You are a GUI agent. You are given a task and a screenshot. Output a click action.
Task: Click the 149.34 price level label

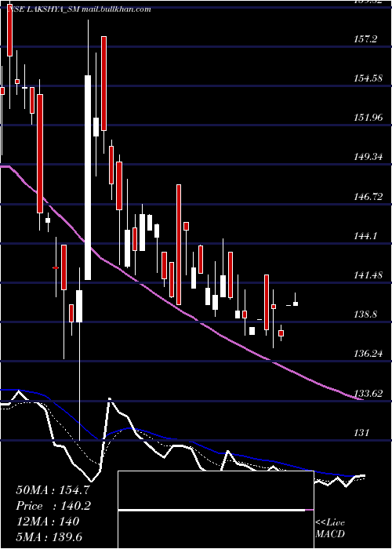click(368, 157)
